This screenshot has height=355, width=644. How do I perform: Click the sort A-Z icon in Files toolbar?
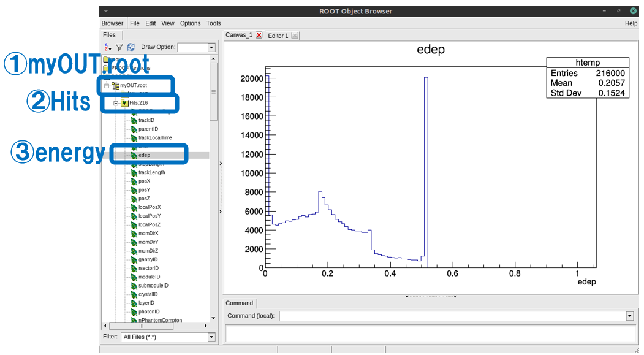tap(108, 47)
